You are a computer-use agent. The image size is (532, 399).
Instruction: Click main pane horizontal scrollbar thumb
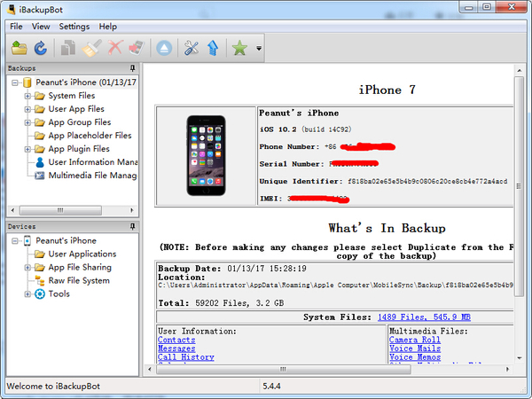pos(284,369)
